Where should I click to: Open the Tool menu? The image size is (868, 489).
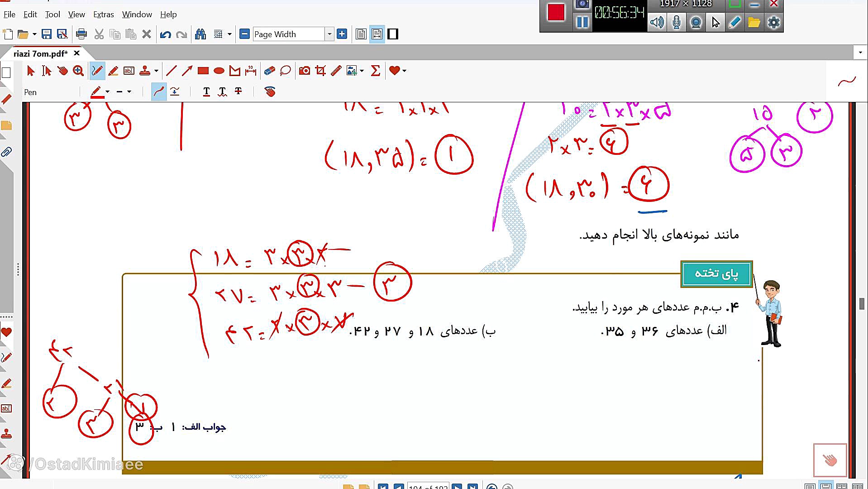click(52, 14)
